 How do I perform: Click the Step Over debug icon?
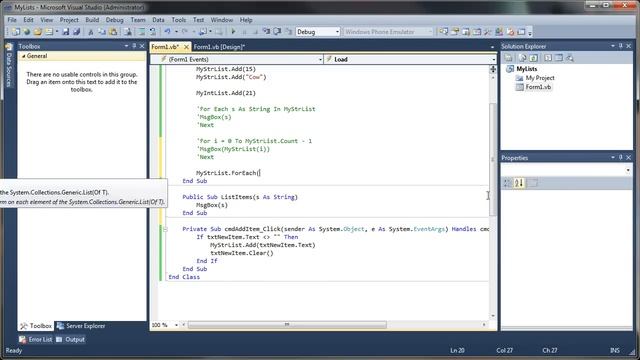coord(277,31)
